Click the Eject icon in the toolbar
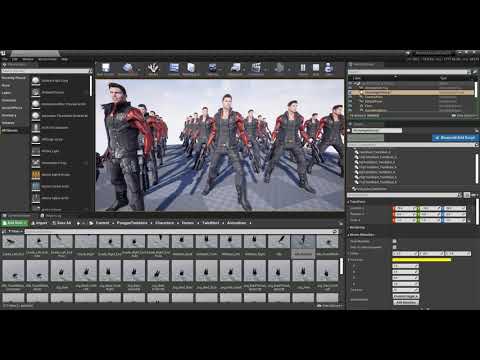The height and width of the screenshot is (360, 480). [x=329, y=68]
